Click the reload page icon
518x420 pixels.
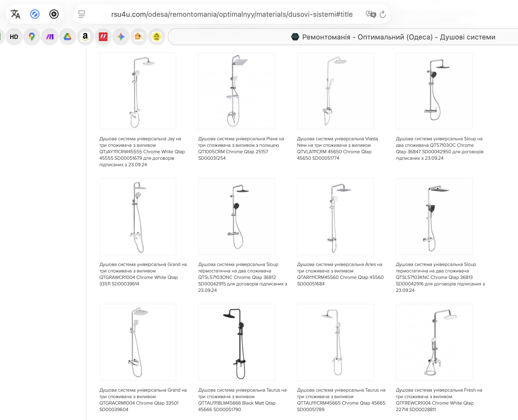(x=383, y=14)
